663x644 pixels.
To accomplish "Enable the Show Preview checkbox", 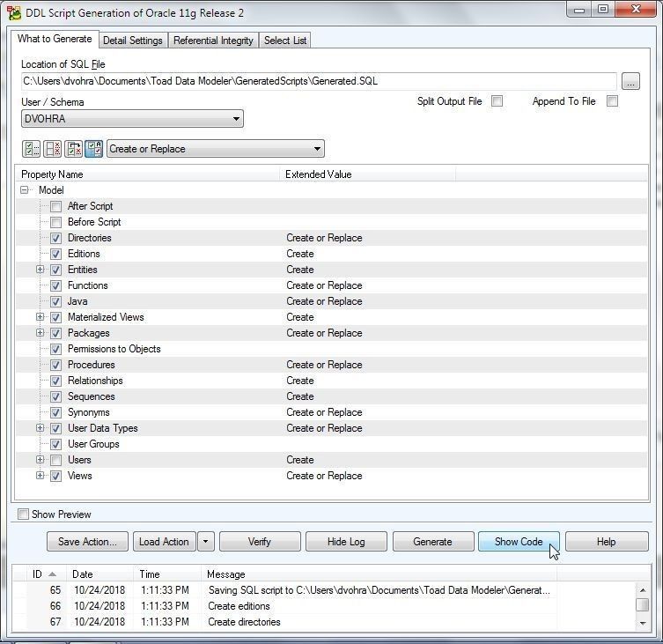I will pos(23,514).
